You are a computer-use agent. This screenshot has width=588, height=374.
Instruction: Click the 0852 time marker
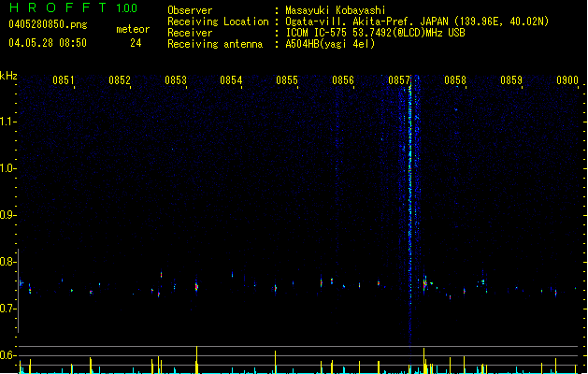pyautogui.click(x=120, y=80)
